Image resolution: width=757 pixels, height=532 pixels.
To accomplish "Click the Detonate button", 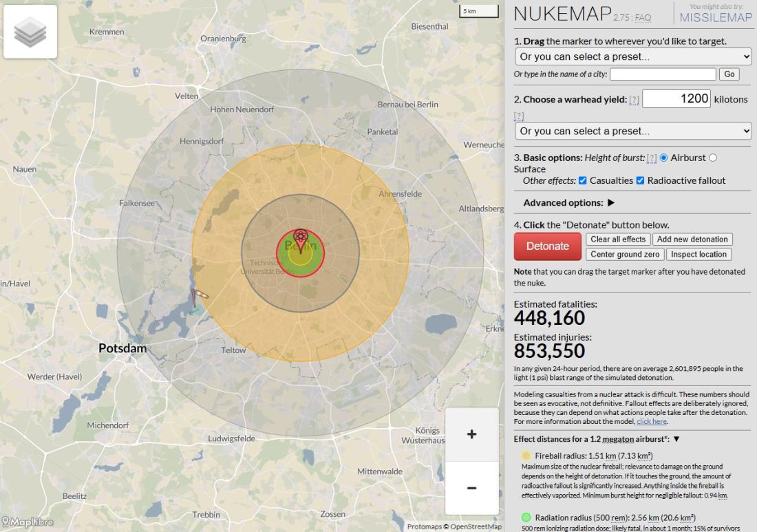I will (548, 246).
